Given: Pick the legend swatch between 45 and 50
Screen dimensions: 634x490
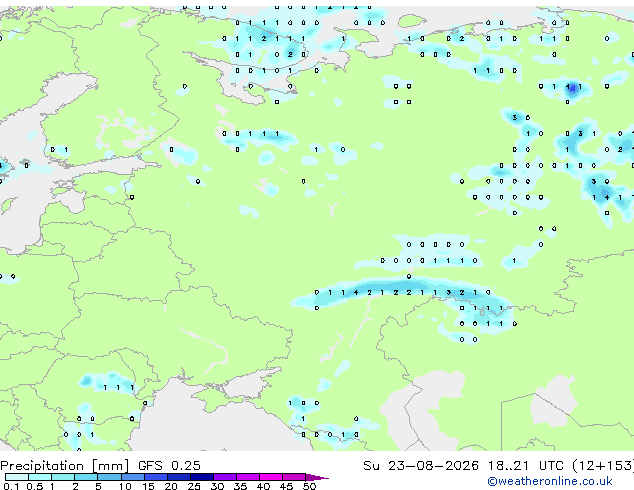Looking at the screenshot, I should tap(294, 477).
